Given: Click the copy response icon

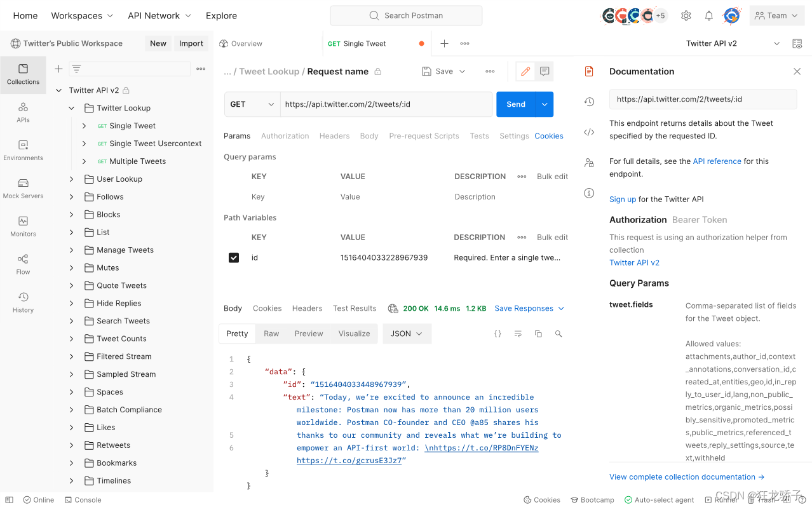Looking at the screenshot, I should click(538, 334).
